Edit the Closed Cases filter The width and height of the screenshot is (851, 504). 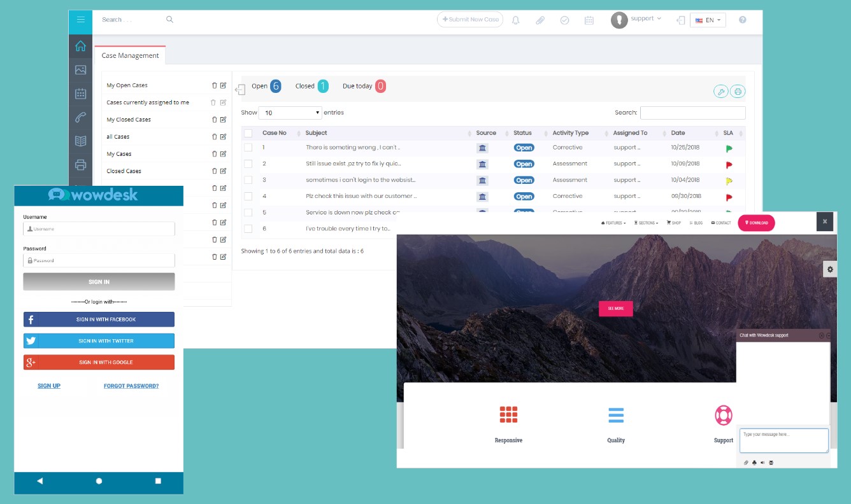[223, 171]
